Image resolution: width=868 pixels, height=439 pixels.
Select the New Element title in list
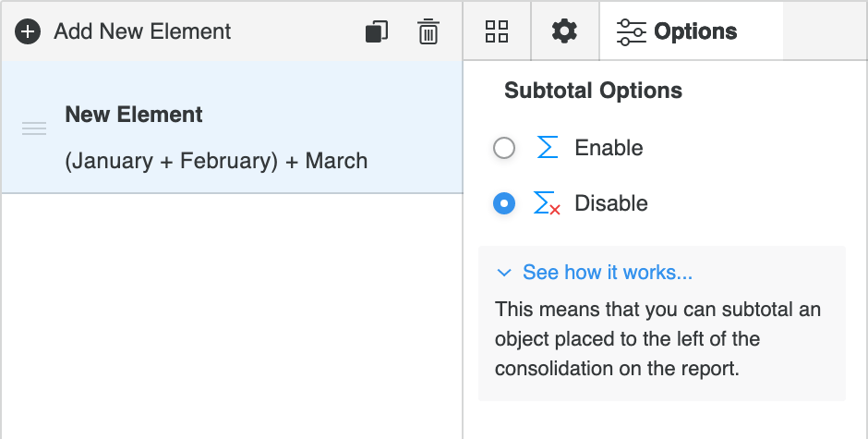coord(134,115)
